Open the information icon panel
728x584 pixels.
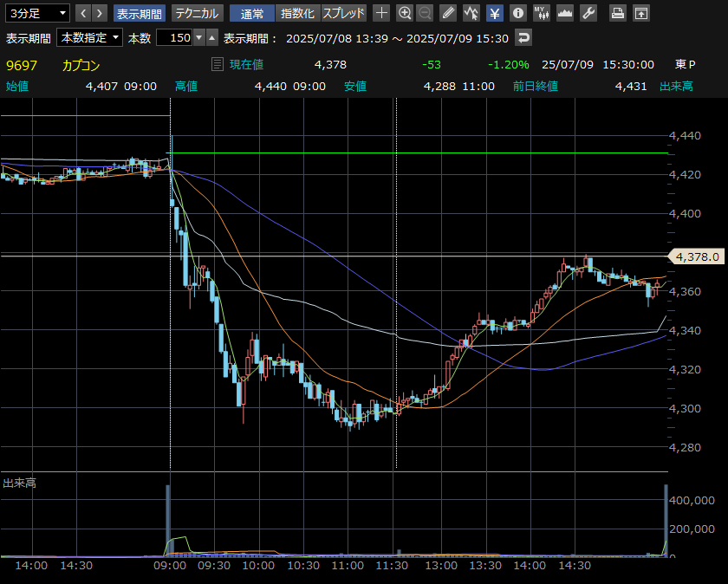tap(517, 13)
